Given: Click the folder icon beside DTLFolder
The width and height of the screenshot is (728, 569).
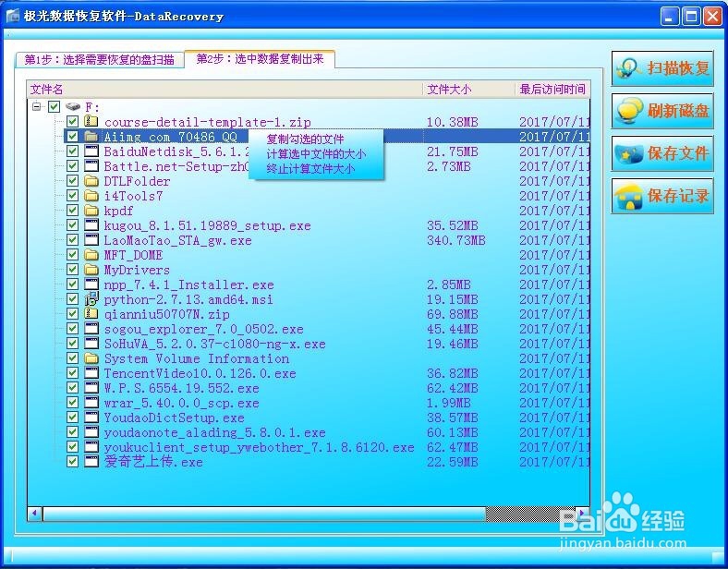Looking at the screenshot, I should (91, 180).
